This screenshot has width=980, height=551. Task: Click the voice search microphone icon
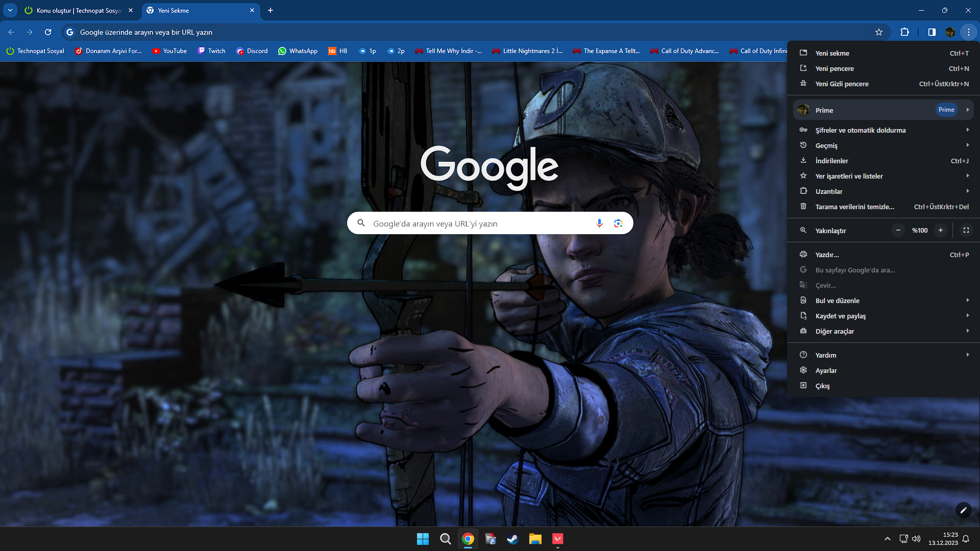[599, 223]
